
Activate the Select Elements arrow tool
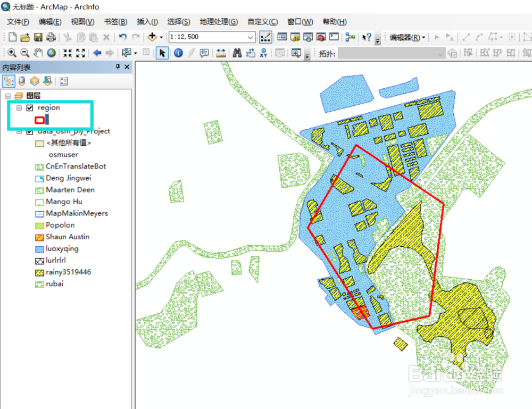[162, 53]
